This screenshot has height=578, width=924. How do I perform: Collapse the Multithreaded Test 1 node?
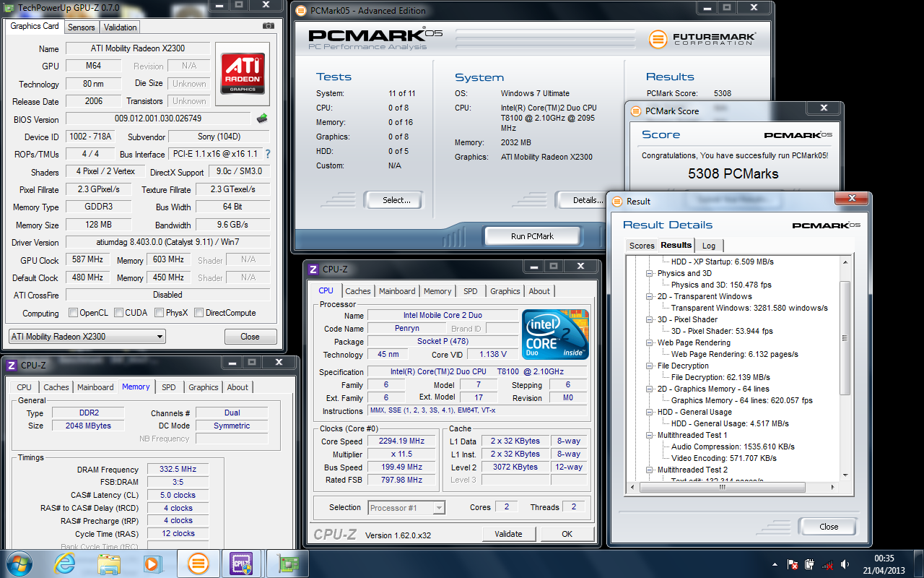[649, 436]
